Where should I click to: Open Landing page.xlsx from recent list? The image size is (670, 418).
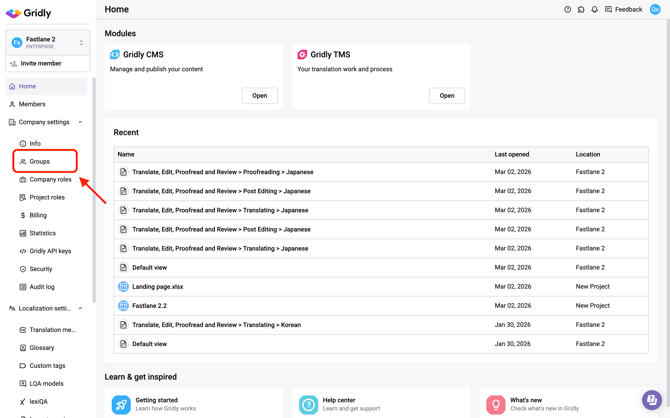pos(157,287)
